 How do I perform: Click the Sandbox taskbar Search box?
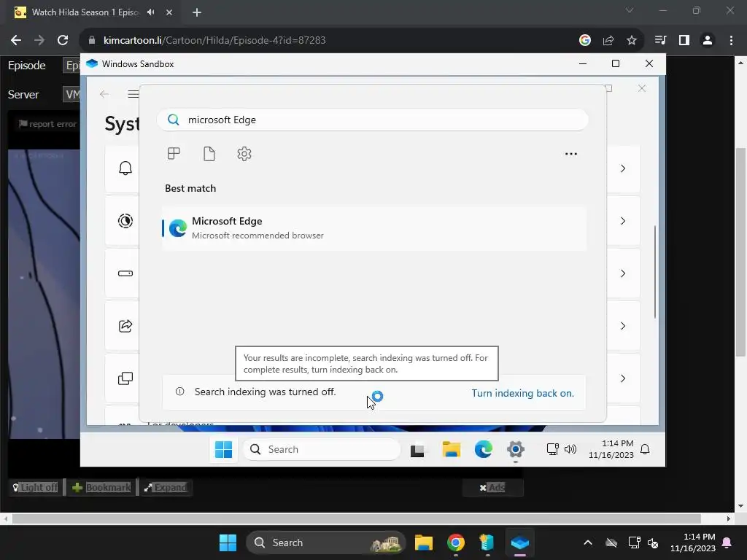click(322, 449)
